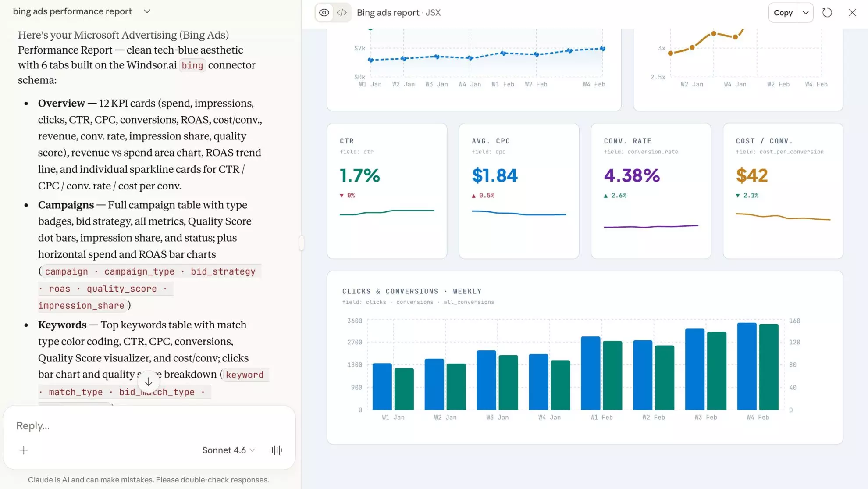This screenshot has width=868, height=489.
Task: Click the blue clicks bar for W1 Feb
Action: tap(591, 373)
